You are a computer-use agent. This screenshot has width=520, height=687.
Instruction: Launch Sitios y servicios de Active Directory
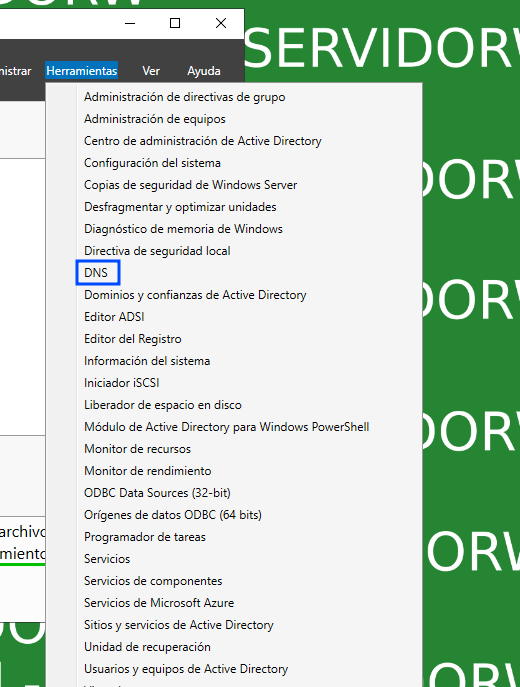coord(178,625)
